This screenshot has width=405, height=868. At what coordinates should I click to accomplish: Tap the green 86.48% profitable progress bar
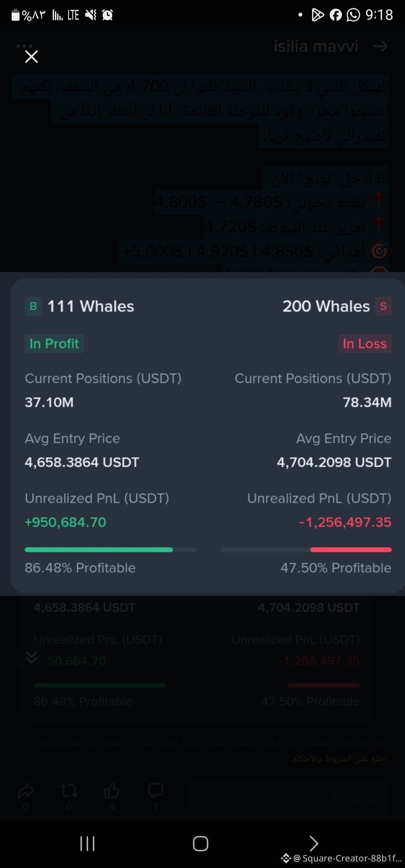tap(110, 550)
